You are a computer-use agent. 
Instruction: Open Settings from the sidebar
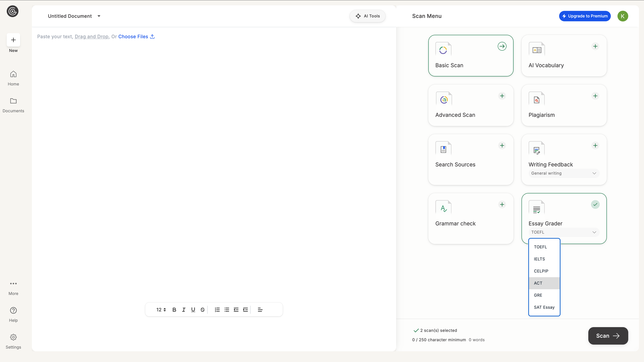click(13, 341)
